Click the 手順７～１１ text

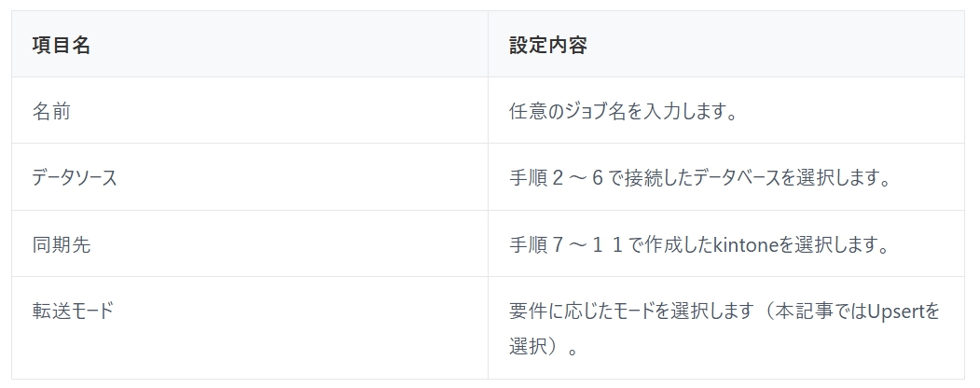click(572, 244)
